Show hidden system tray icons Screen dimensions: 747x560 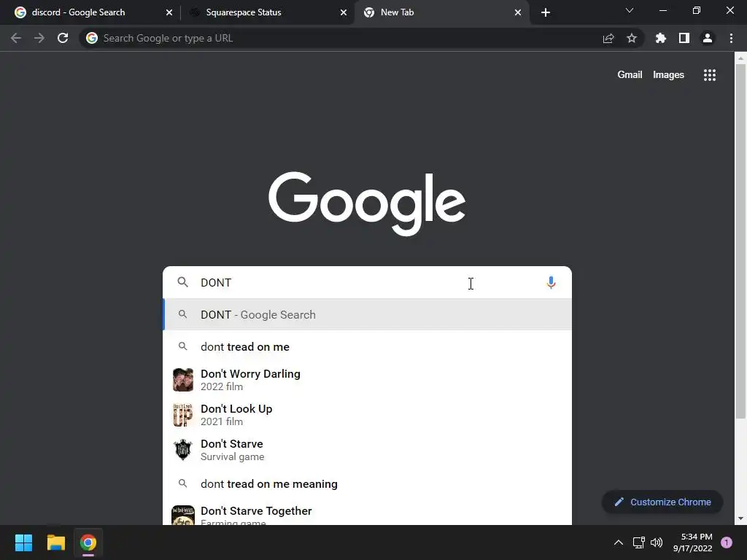pos(619,542)
